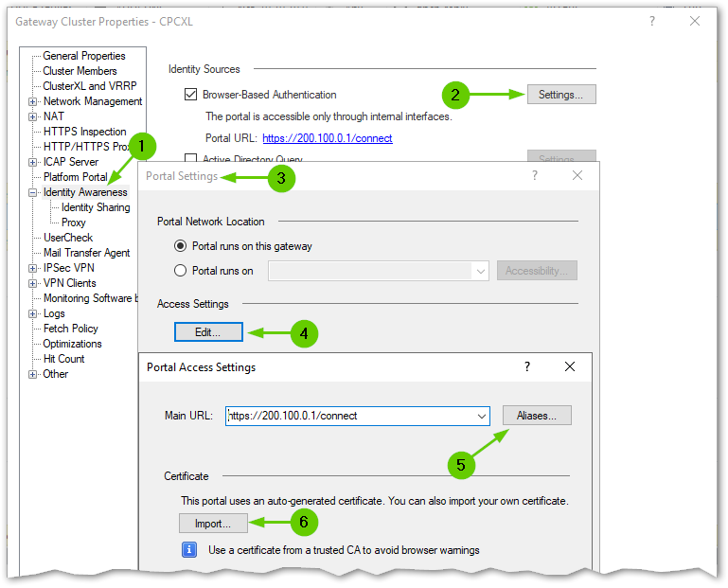The width and height of the screenshot is (728, 588).
Task: Expand the IPSec VPN tree node
Action: (32, 268)
